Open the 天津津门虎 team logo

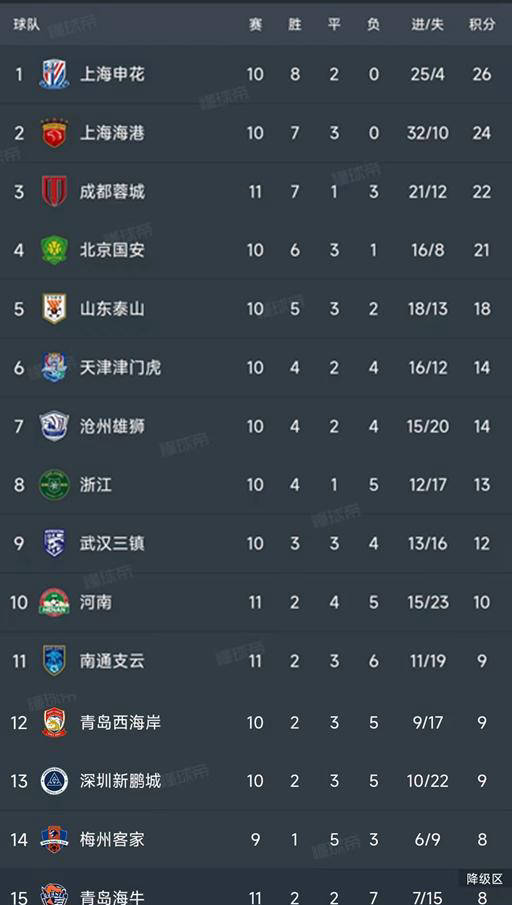[x=54, y=368]
